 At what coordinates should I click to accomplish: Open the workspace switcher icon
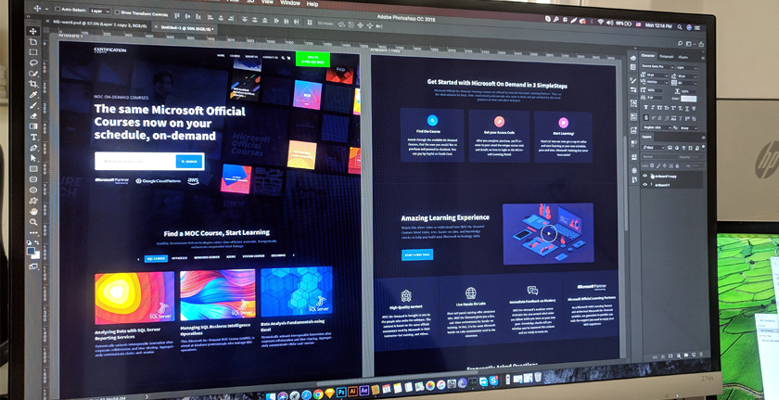(689, 44)
